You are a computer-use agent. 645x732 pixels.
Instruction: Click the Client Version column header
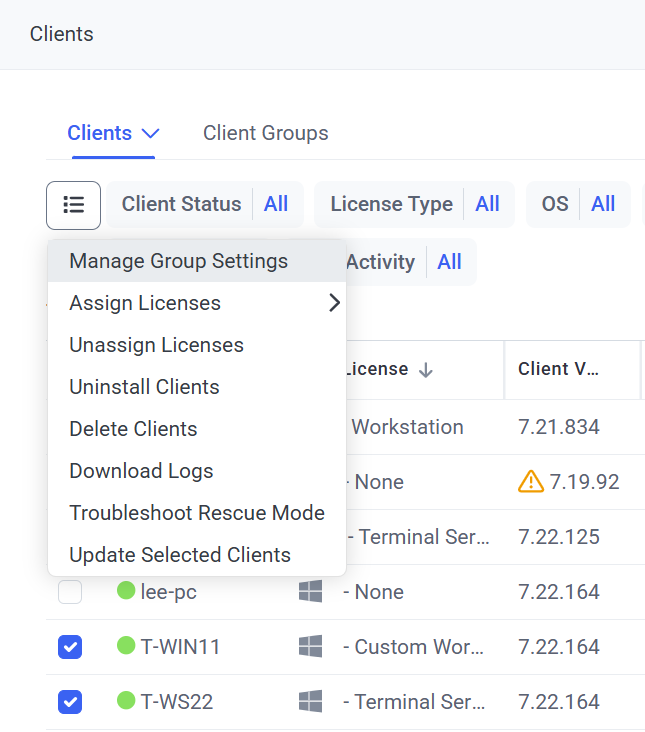558,370
